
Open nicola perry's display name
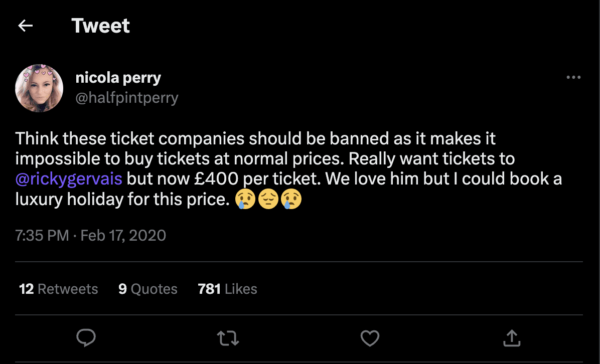[118, 77]
